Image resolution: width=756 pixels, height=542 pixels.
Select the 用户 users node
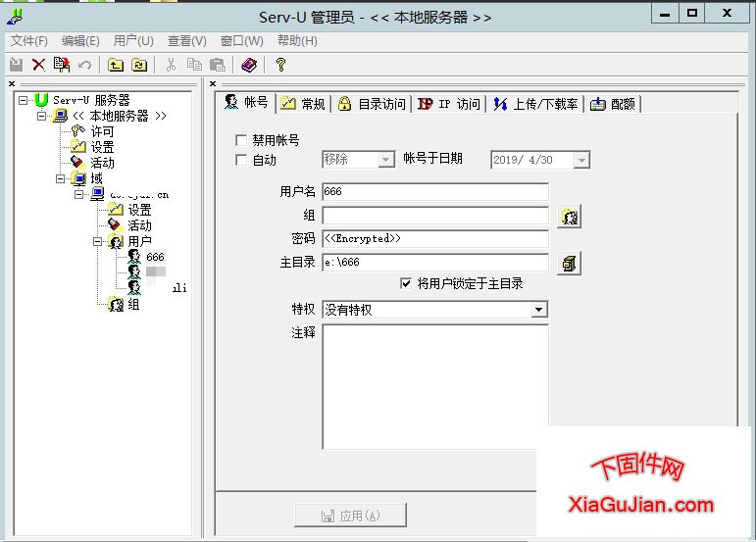pyautogui.click(x=140, y=241)
